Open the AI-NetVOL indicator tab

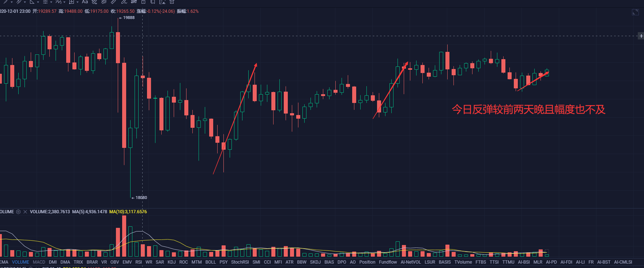pos(411,262)
